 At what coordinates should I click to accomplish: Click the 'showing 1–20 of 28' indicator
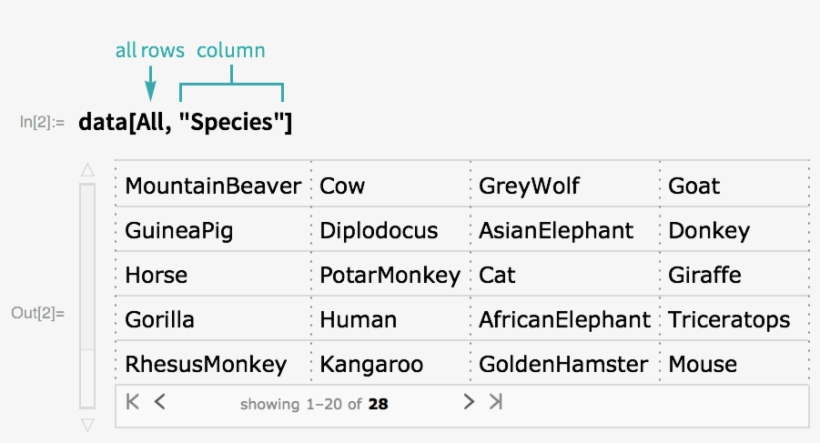click(313, 404)
